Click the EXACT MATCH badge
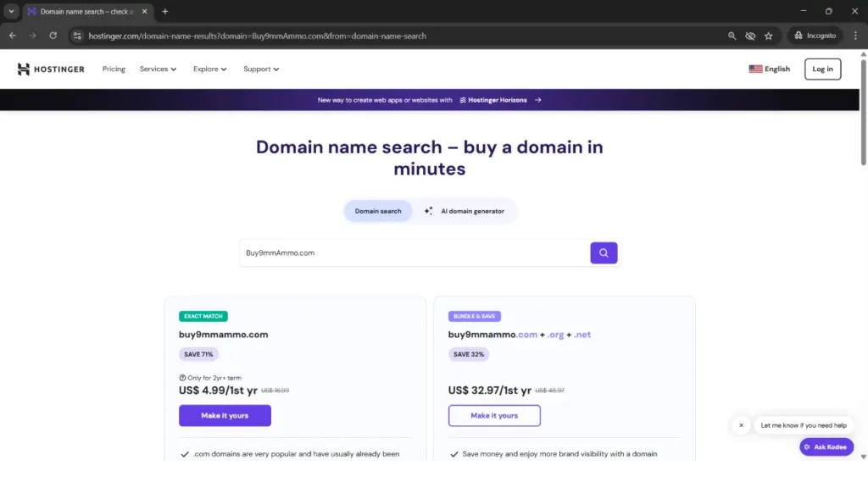Image resolution: width=868 pixels, height=488 pixels. (x=203, y=317)
